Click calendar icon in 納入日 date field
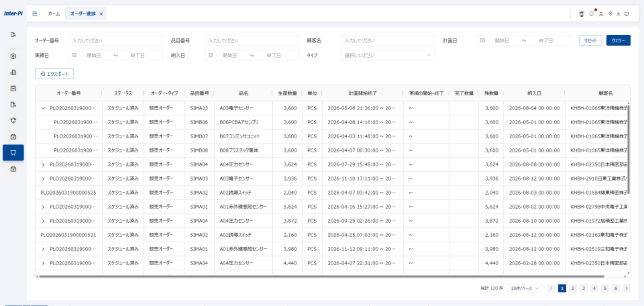Viewport: 644px width, 306px height. 211,55
